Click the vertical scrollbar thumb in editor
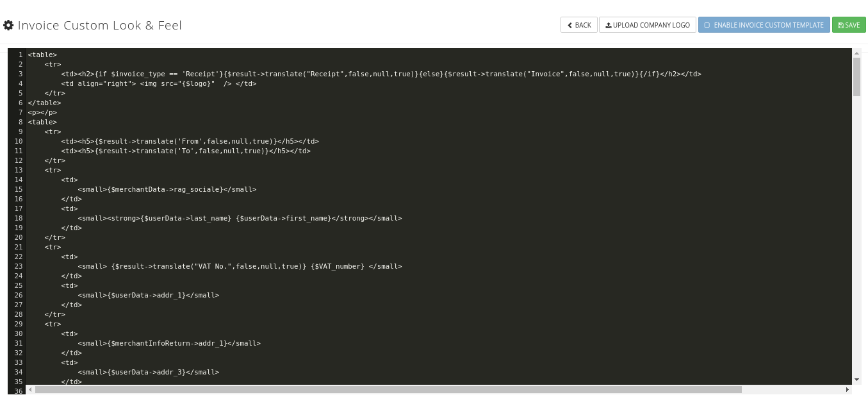 pos(856,77)
